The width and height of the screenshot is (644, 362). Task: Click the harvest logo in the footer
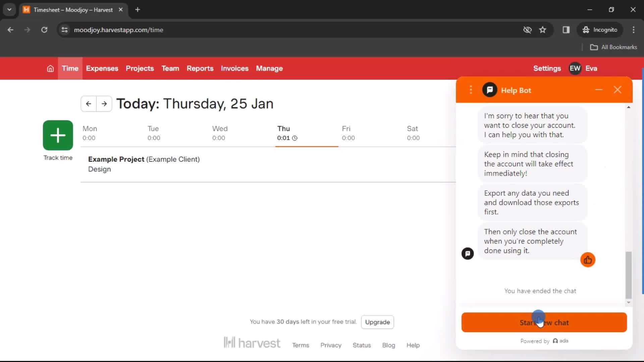tap(252, 343)
